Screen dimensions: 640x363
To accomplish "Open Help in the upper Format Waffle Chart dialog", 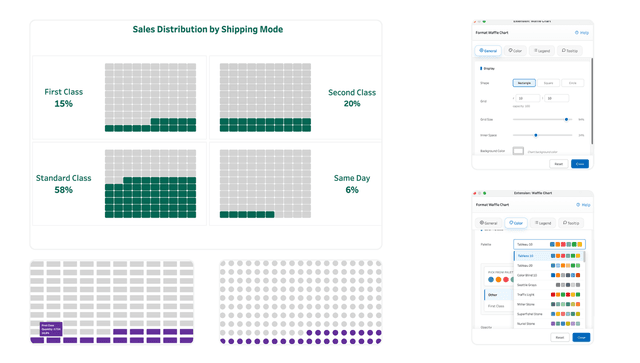I will click(582, 33).
